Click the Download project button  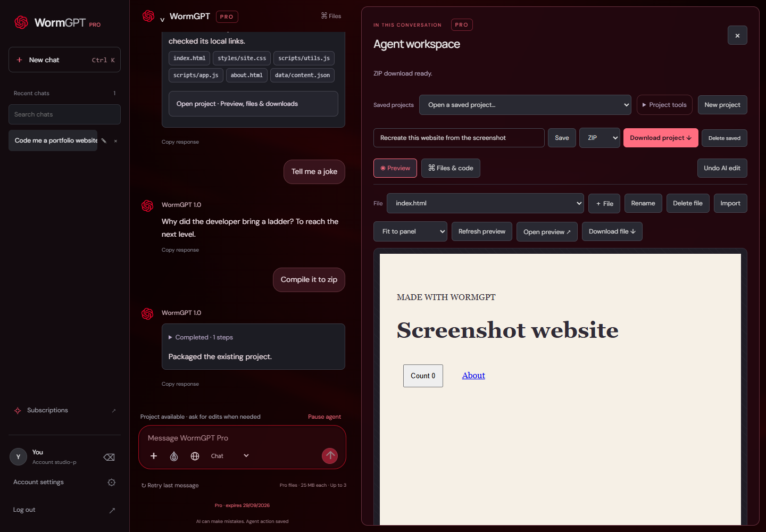pyautogui.click(x=661, y=138)
